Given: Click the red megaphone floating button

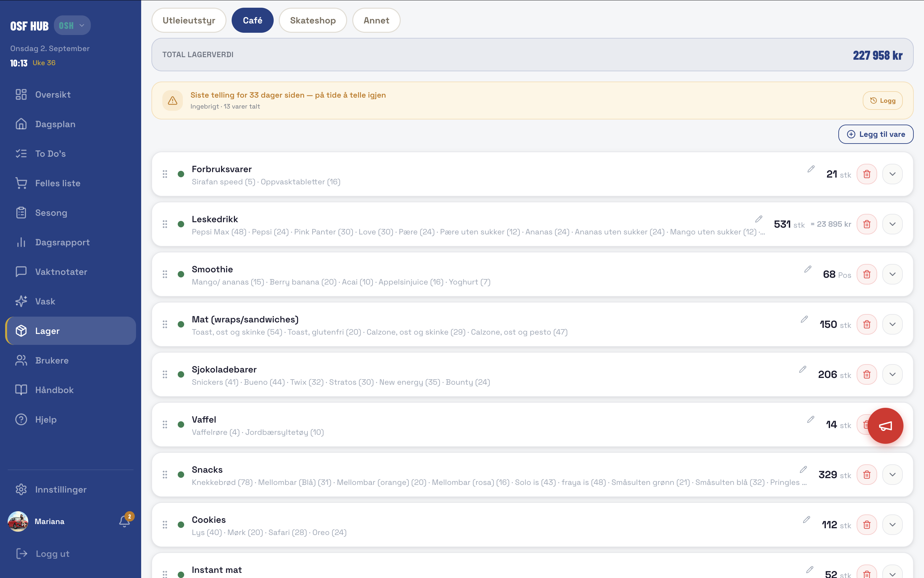Looking at the screenshot, I should click(885, 425).
